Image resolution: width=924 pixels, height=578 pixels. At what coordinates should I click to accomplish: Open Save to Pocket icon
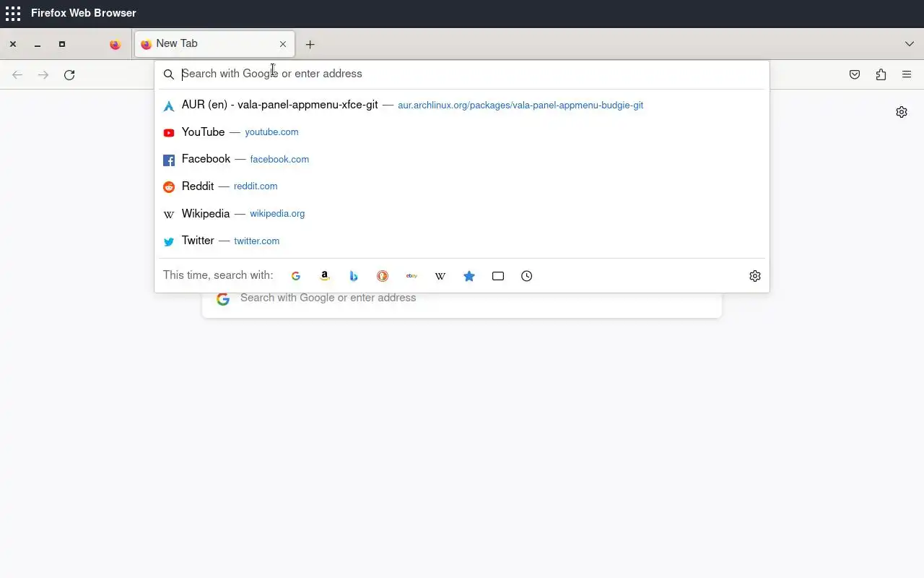(855, 74)
